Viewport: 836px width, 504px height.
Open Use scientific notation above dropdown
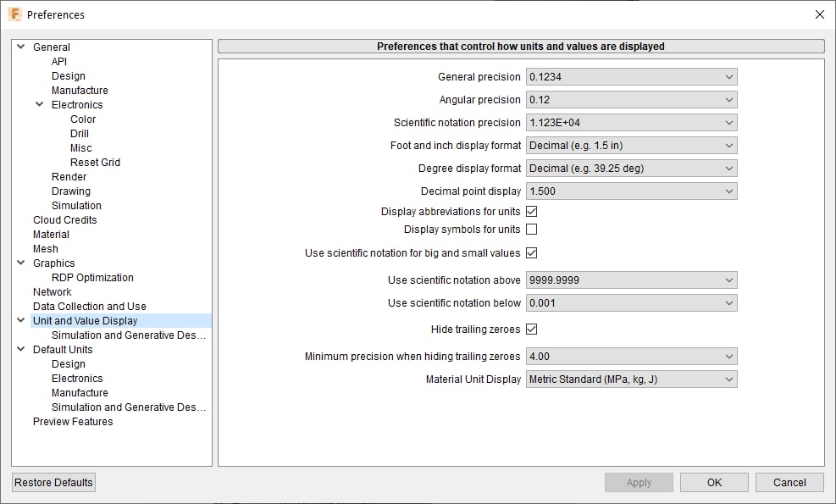tap(631, 280)
